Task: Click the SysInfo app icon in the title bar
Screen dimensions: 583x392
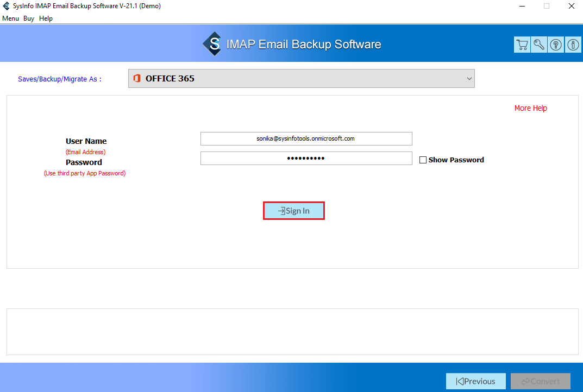Action: (6, 6)
